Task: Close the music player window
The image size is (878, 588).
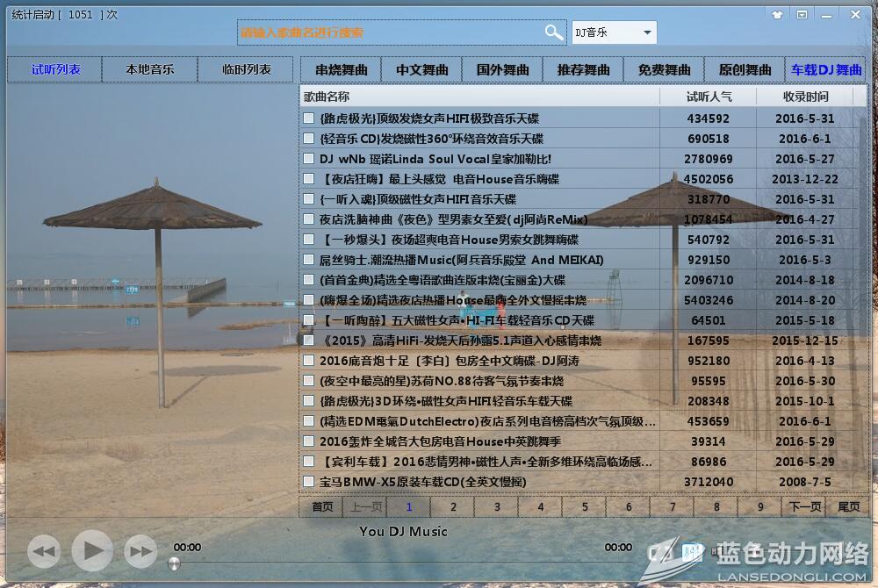Action: click(x=855, y=15)
